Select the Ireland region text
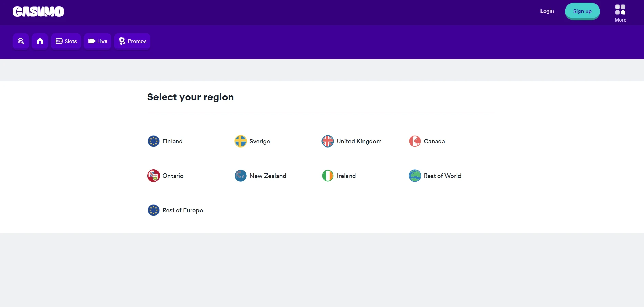Image resolution: width=644 pixels, height=307 pixels. [346, 176]
